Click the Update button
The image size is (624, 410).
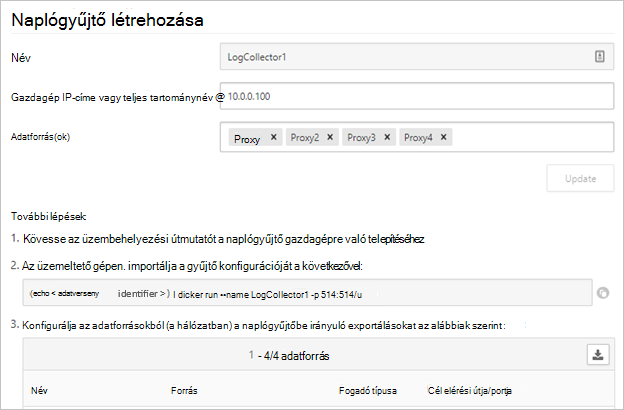(580, 178)
